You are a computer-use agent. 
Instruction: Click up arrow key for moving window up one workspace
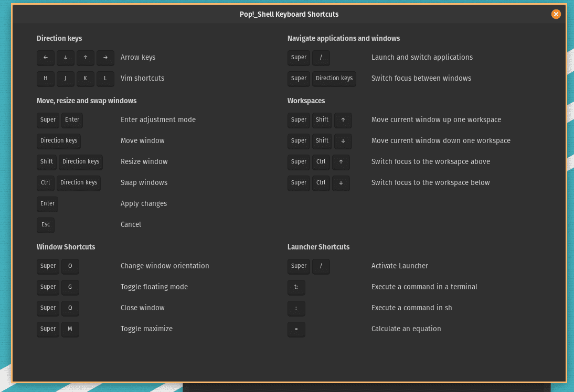click(x=343, y=120)
